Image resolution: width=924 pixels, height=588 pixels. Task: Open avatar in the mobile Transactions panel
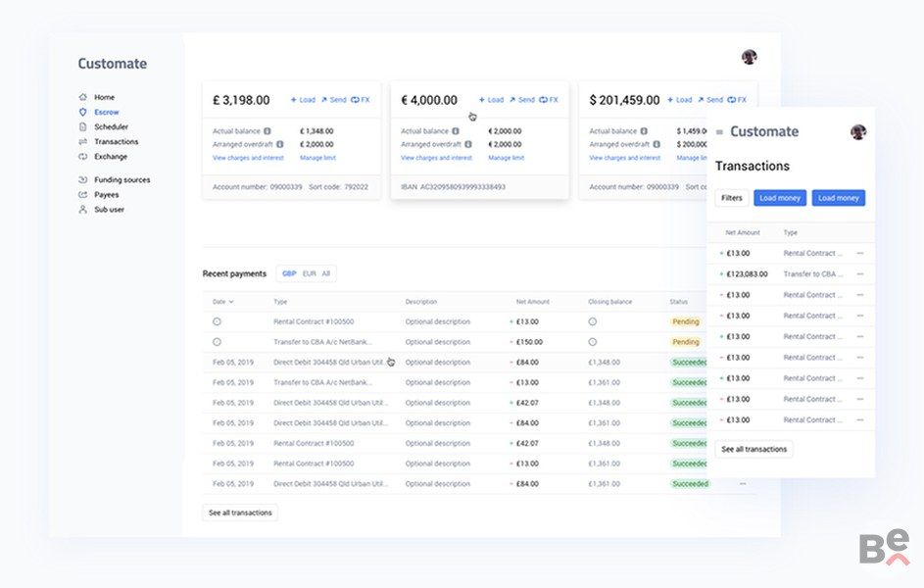[858, 132]
